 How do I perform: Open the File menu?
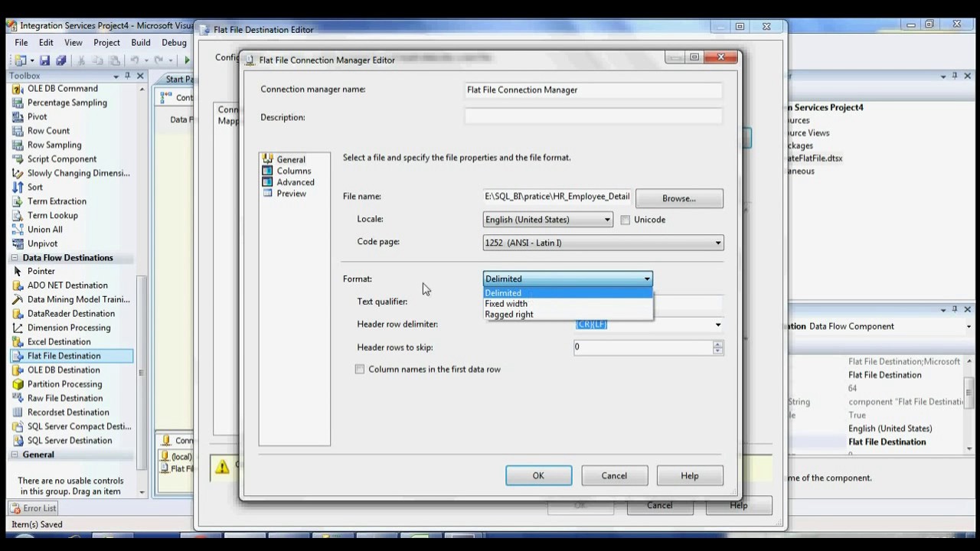tap(21, 43)
